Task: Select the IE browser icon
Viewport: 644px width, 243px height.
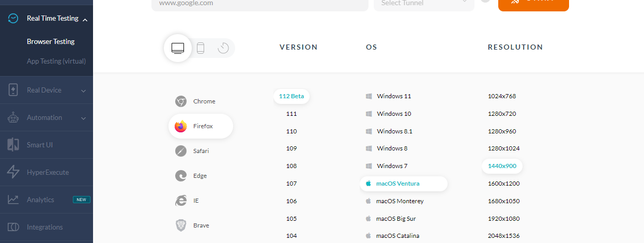Action: coord(181,201)
